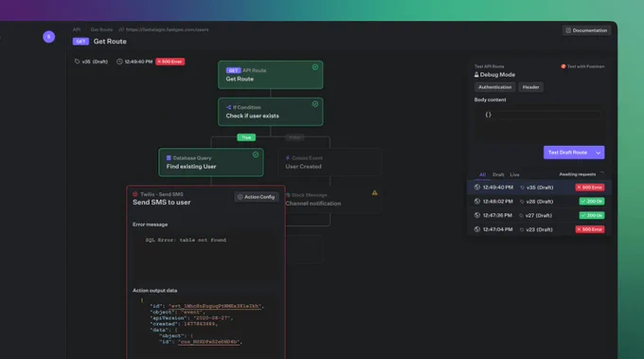
Task: Switch to the Authentication tab
Action: point(495,87)
